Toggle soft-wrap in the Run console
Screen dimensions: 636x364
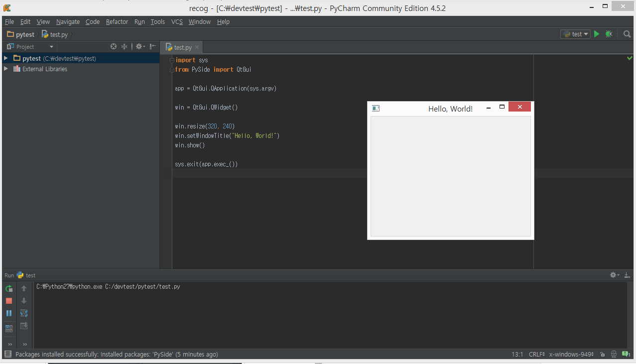(23, 313)
